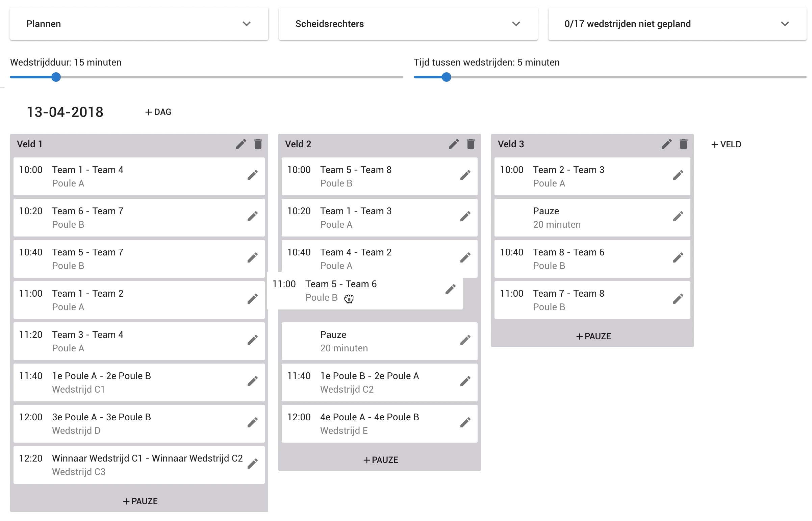Click the Wedstrijd C2 label
812x521 pixels.
pyautogui.click(x=347, y=389)
